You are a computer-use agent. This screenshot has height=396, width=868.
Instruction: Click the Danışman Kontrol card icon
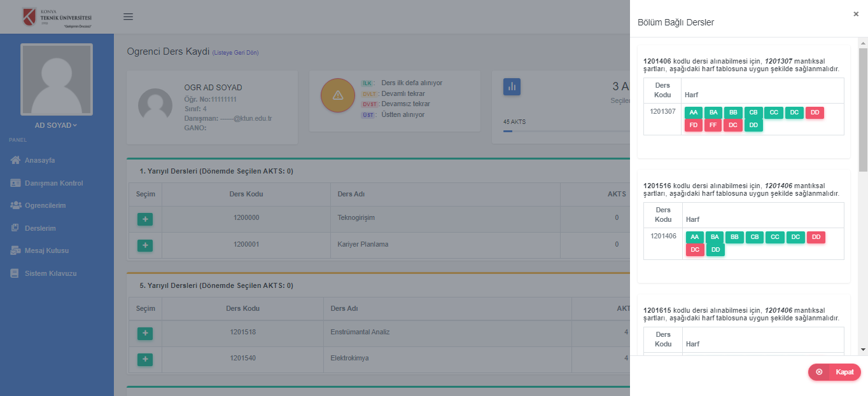coord(16,183)
